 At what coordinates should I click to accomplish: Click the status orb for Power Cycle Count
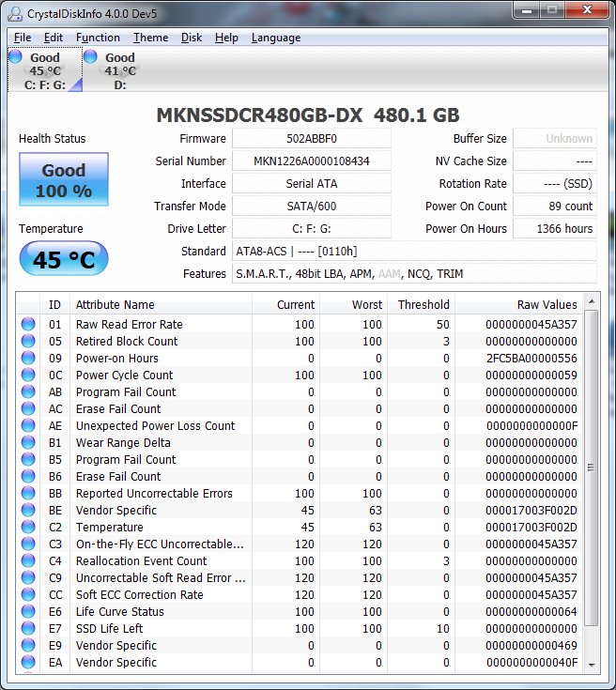(x=28, y=375)
